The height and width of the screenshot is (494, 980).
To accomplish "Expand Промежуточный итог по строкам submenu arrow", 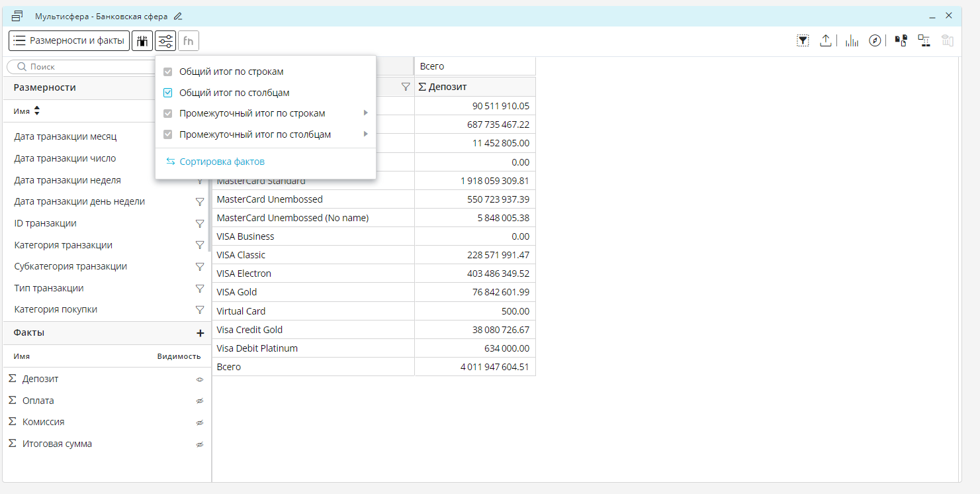I will [365, 113].
